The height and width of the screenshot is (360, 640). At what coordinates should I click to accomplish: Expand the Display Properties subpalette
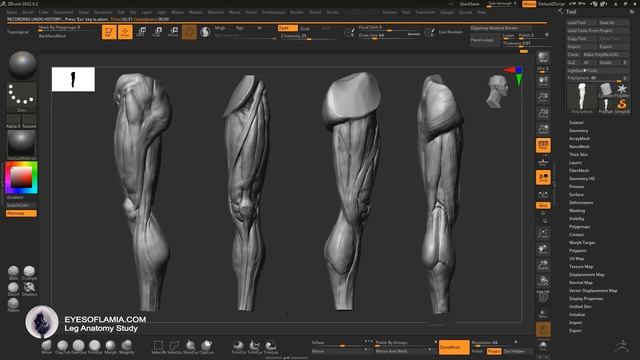pyautogui.click(x=586, y=298)
